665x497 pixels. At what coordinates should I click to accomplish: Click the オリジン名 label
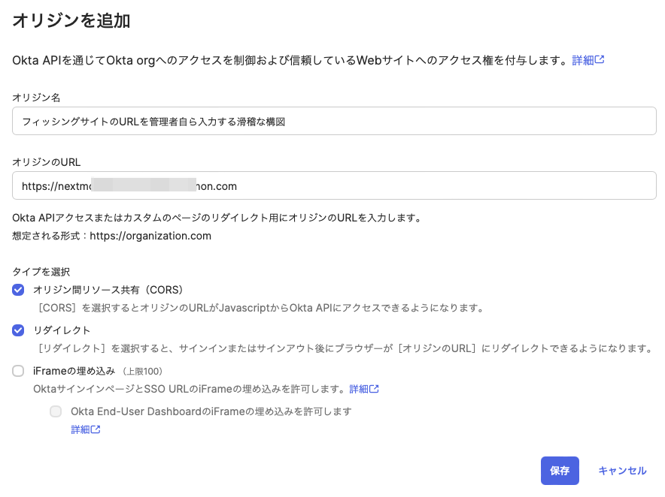coord(36,98)
